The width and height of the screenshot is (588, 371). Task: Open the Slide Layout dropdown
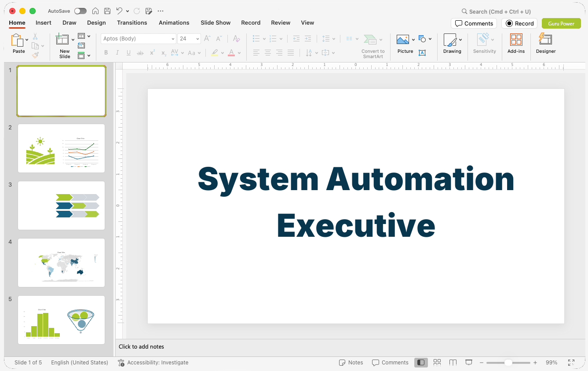84,36
